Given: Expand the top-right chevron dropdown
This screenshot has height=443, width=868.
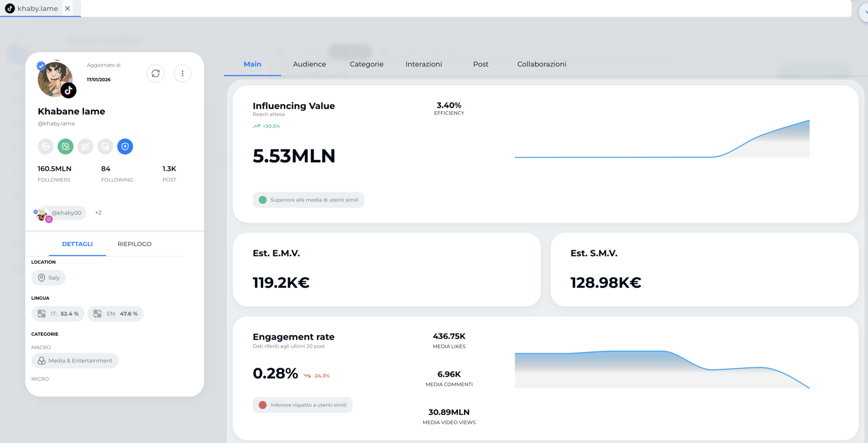Looking at the screenshot, I should click(x=864, y=12).
